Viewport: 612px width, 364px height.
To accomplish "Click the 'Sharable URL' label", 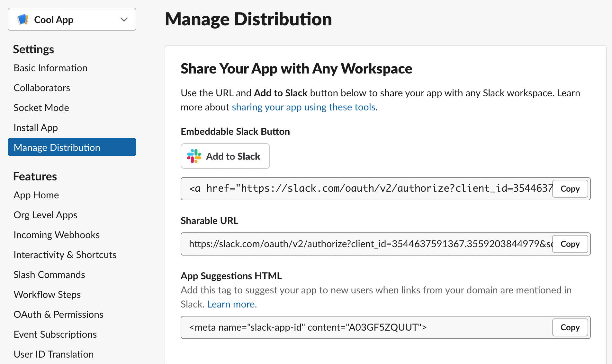I will [210, 221].
